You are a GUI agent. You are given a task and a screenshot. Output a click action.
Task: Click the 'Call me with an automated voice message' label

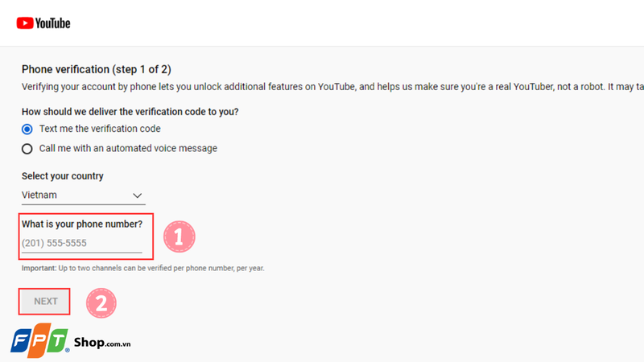(128, 148)
